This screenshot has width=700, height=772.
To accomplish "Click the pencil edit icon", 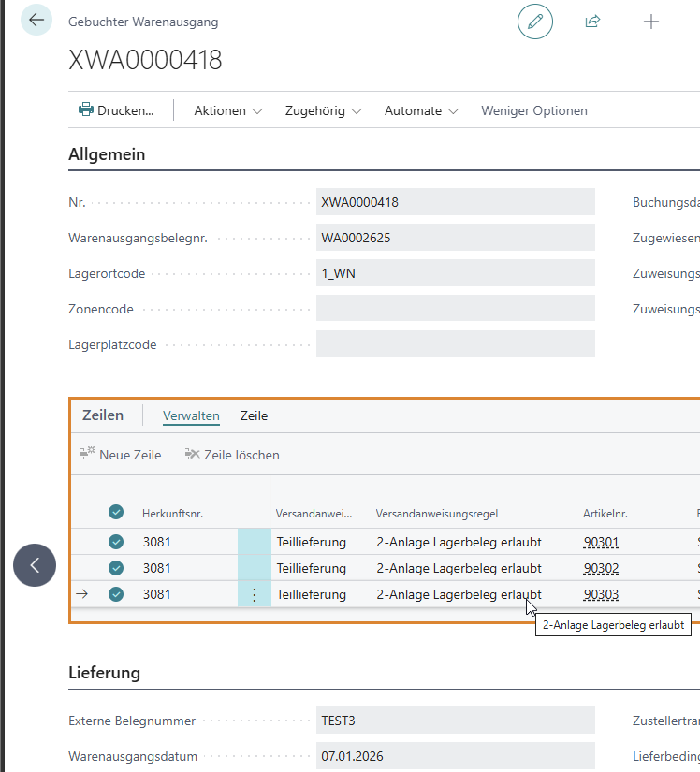I will (x=535, y=22).
